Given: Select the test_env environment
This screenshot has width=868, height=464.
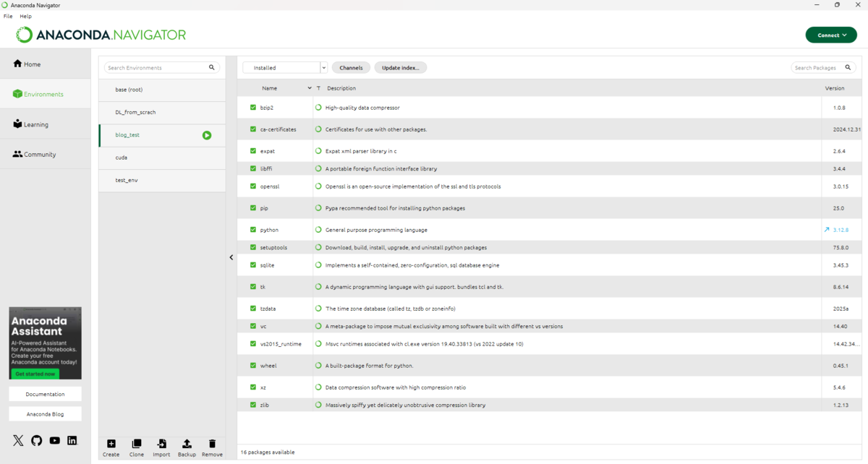Looking at the screenshot, I should point(162,180).
